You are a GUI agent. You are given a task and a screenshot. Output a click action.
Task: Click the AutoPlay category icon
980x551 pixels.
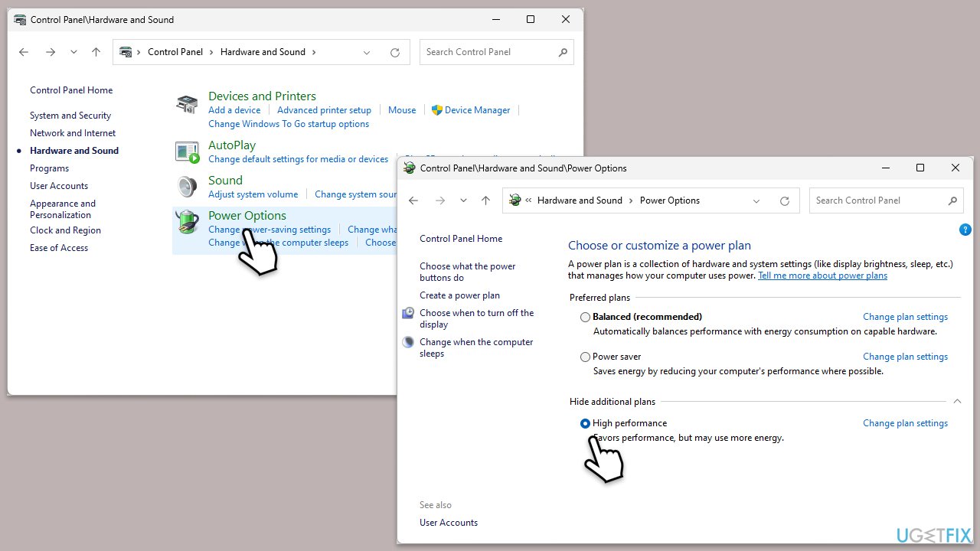pos(187,152)
